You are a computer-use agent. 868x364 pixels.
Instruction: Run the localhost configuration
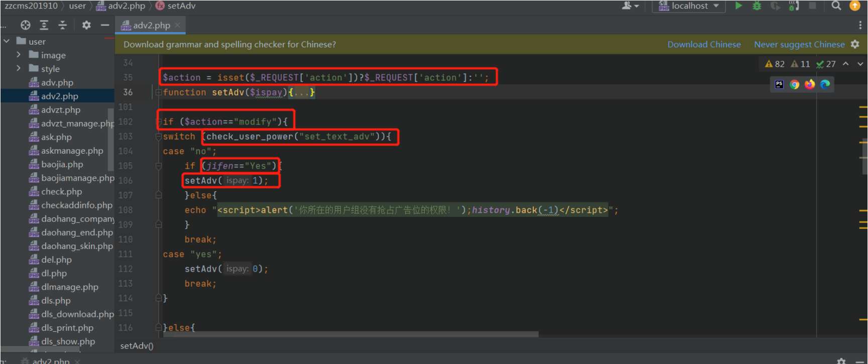[738, 6]
